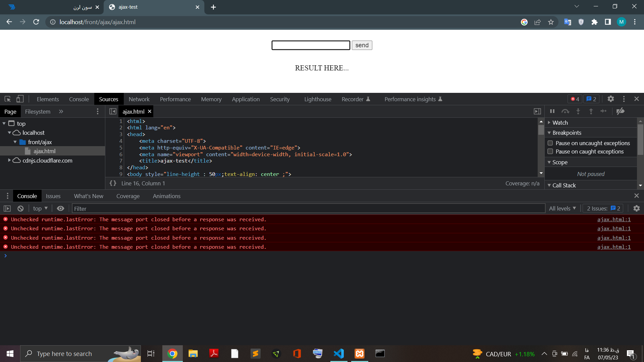Screen dimensions: 644x362
Task: Click the Google translate extension icon
Action: [x=568, y=22]
